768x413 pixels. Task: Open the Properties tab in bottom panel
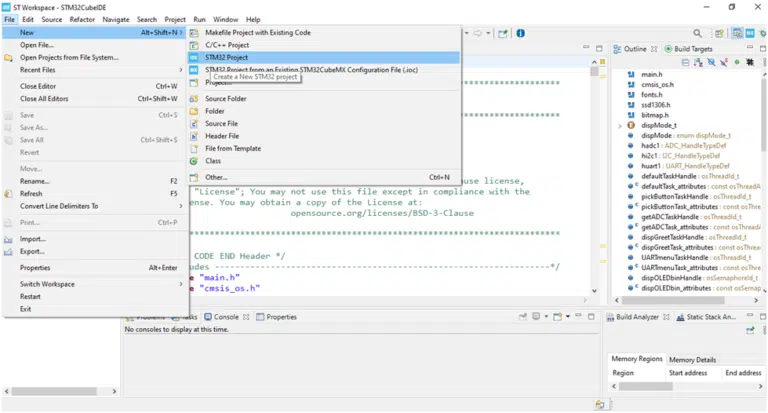pos(277,317)
